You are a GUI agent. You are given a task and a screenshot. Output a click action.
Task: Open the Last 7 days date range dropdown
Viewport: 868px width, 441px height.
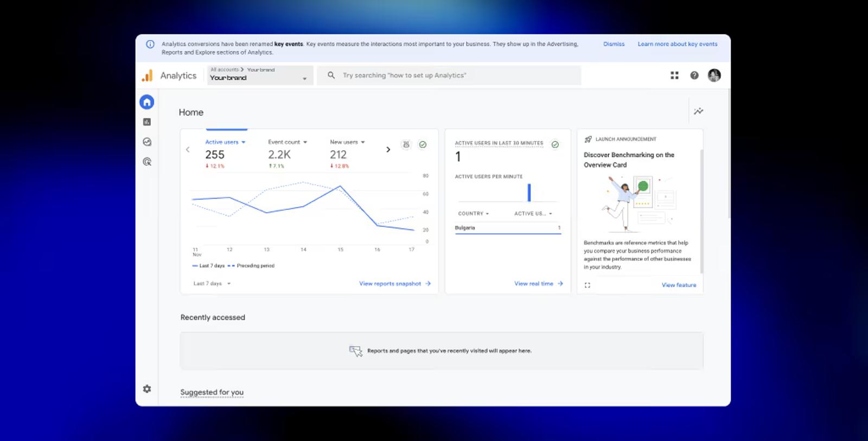coord(212,284)
